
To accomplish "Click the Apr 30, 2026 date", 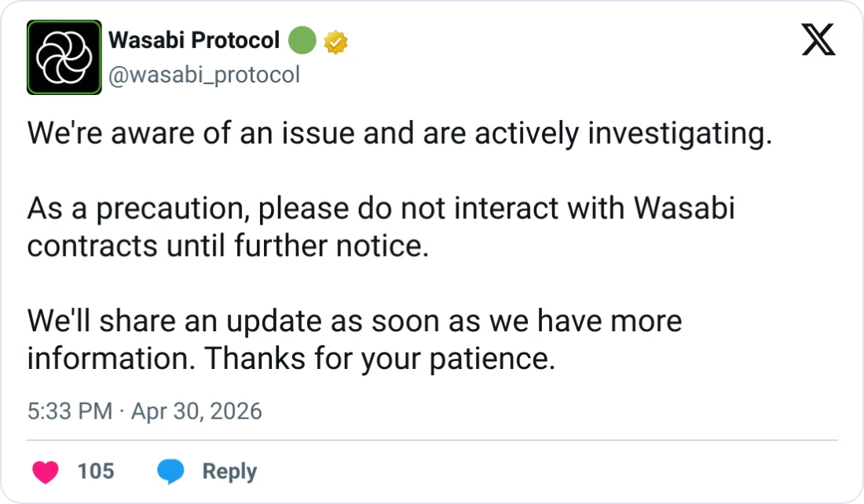I will tap(197, 411).
